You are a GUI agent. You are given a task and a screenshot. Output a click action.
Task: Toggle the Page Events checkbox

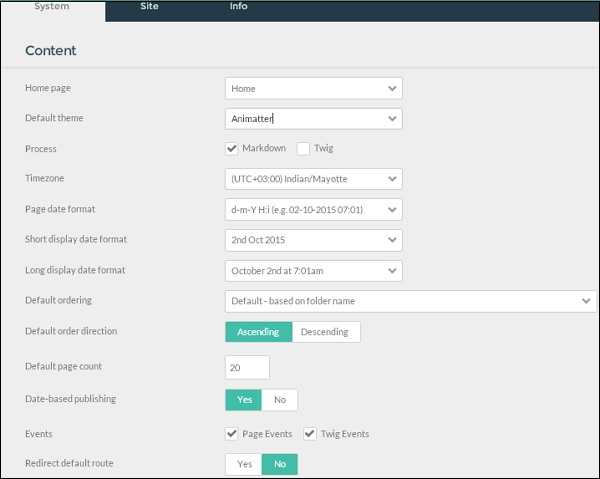click(233, 435)
